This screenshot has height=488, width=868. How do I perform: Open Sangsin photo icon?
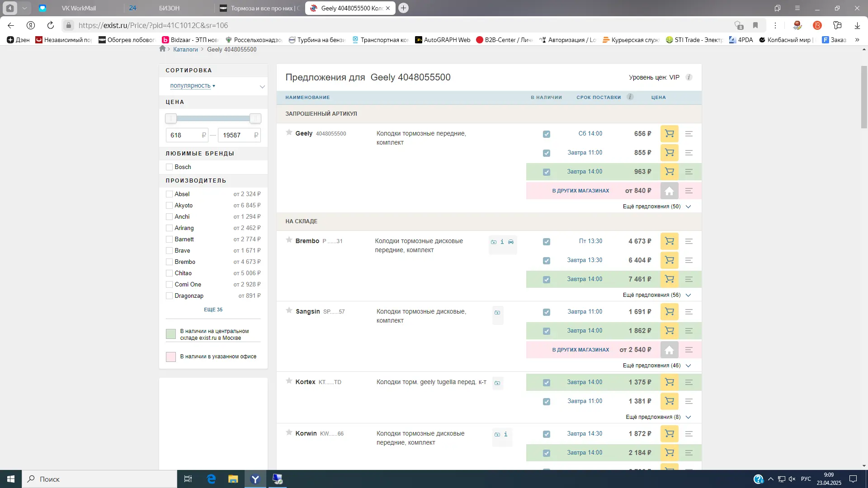tap(497, 313)
